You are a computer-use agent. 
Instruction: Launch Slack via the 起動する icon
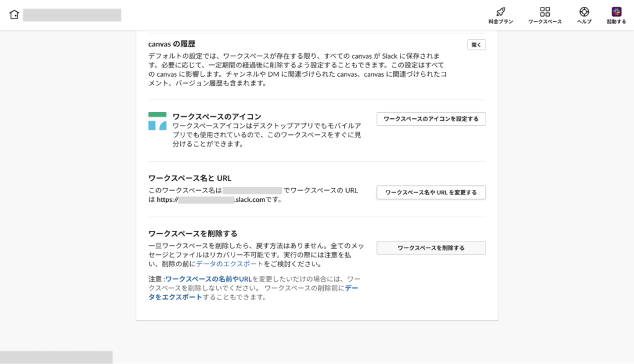[x=616, y=12]
